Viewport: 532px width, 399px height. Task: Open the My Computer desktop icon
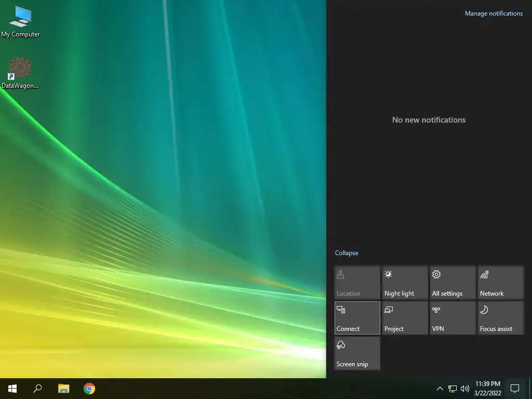(20, 22)
